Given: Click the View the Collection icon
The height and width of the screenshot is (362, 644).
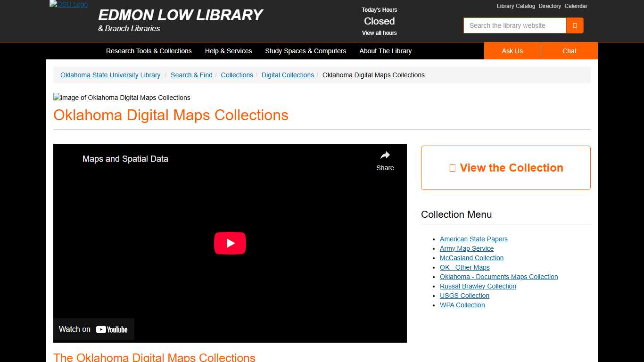Looking at the screenshot, I should point(453,167).
